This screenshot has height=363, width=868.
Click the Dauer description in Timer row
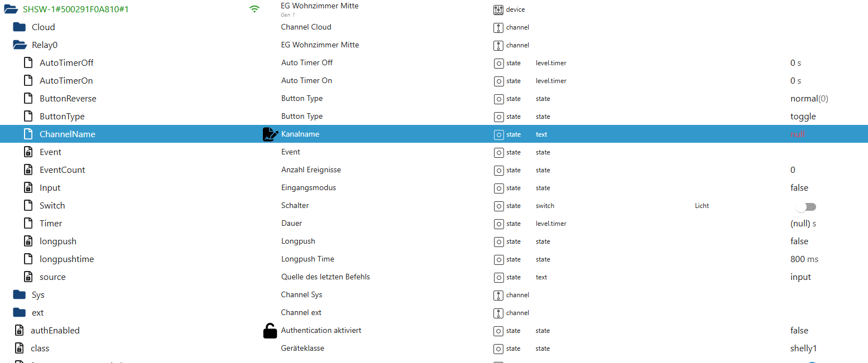[x=291, y=223]
